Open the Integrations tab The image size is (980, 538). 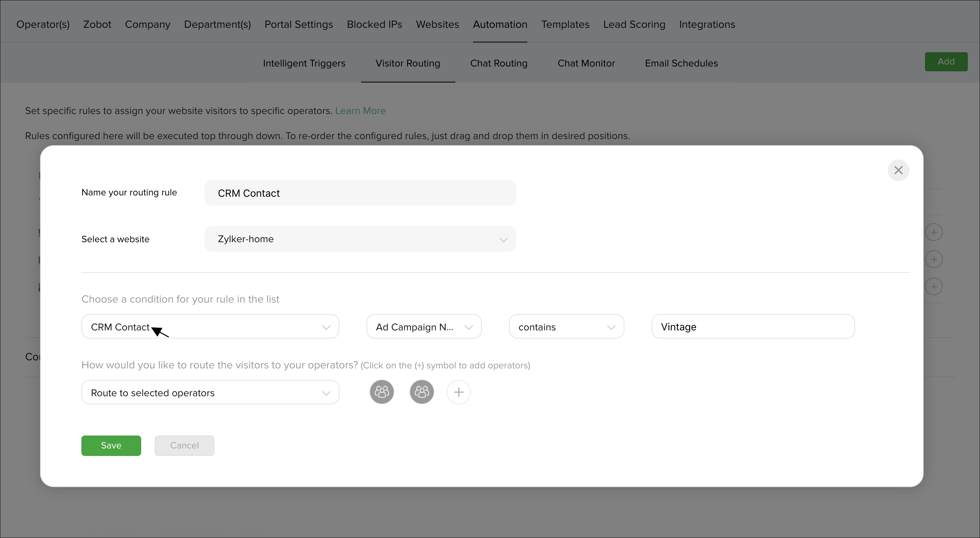pos(707,24)
